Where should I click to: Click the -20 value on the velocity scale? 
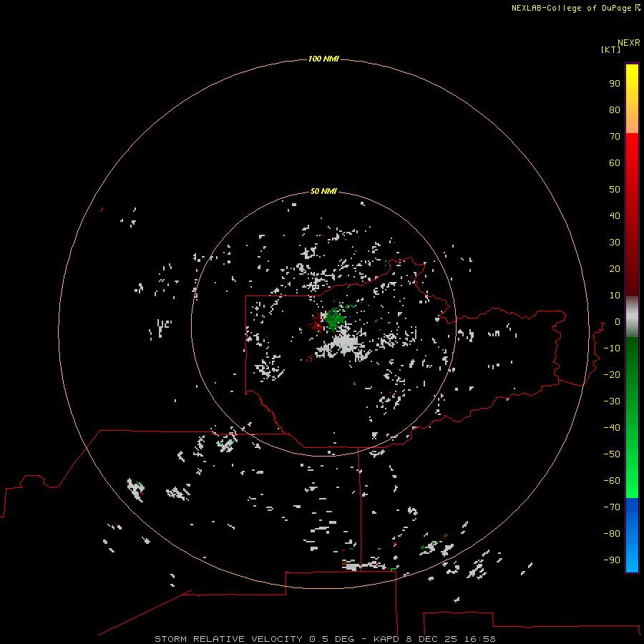(x=612, y=374)
